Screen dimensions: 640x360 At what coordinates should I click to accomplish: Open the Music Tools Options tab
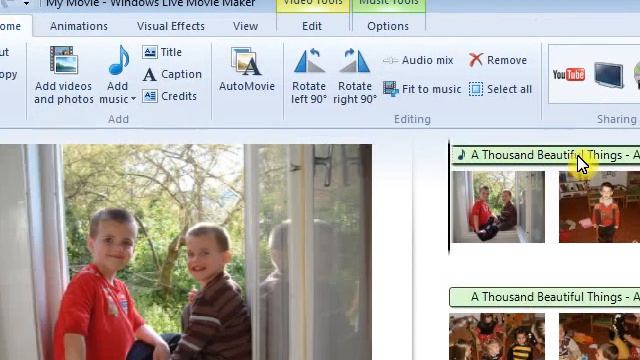click(388, 26)
